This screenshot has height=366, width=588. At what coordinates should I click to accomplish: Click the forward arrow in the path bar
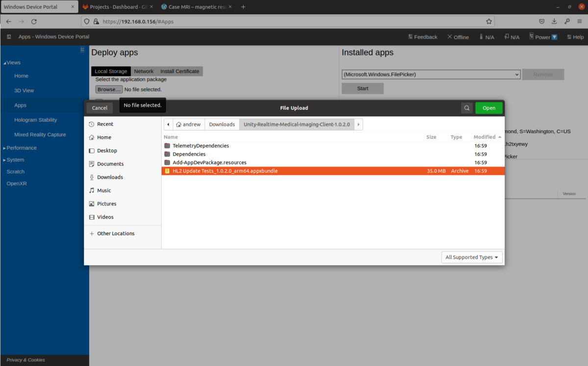click(358, 124)
